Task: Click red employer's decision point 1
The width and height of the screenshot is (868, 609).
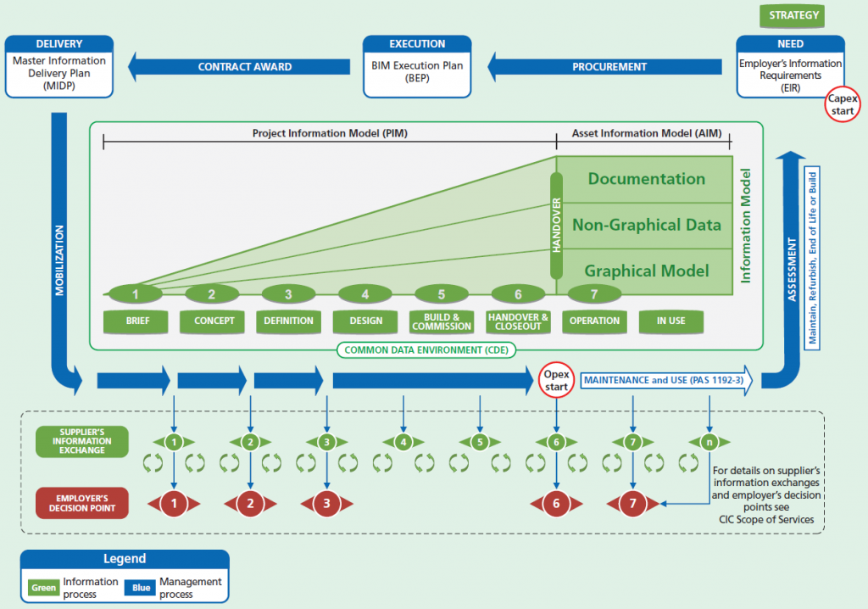Action: [174, 504]
